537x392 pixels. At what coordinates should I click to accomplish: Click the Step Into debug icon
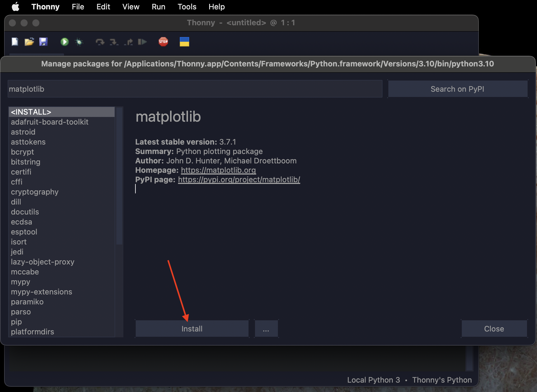point(114,42)
